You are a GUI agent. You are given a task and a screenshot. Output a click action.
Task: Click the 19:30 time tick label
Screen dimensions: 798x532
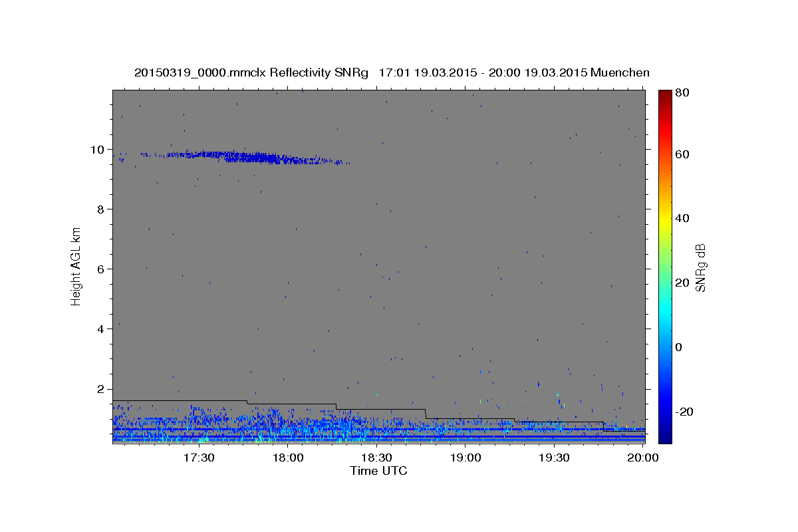tap(554, 458)
